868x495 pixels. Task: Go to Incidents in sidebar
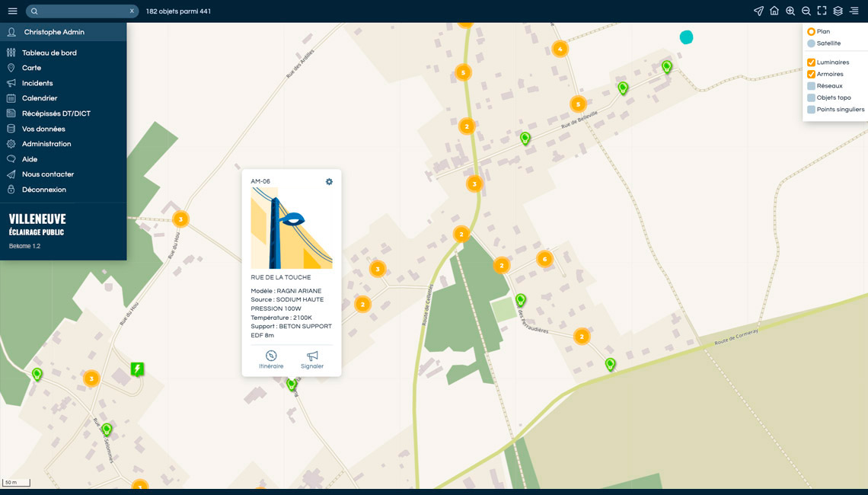tap(37, 83)
